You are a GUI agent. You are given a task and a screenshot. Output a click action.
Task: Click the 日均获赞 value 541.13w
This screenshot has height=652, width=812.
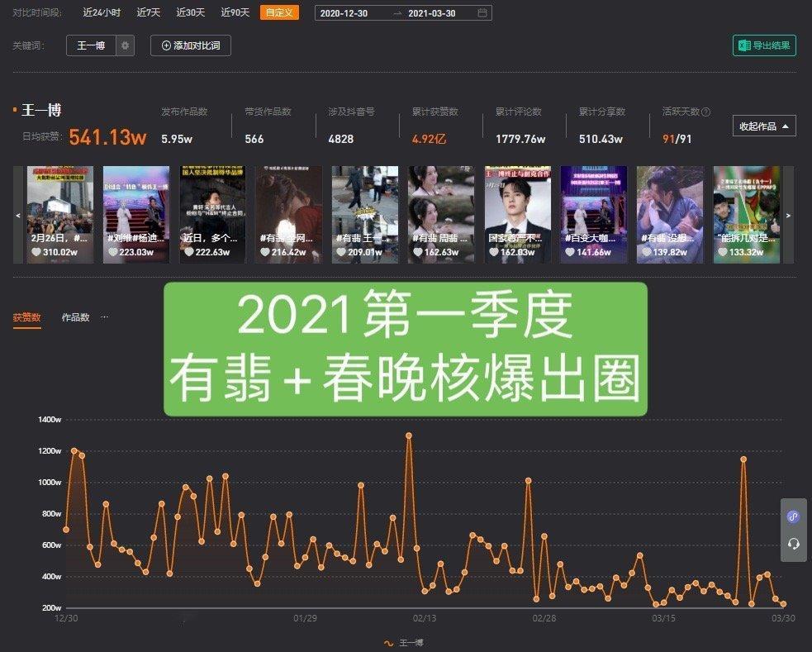[x=107, y=137]
